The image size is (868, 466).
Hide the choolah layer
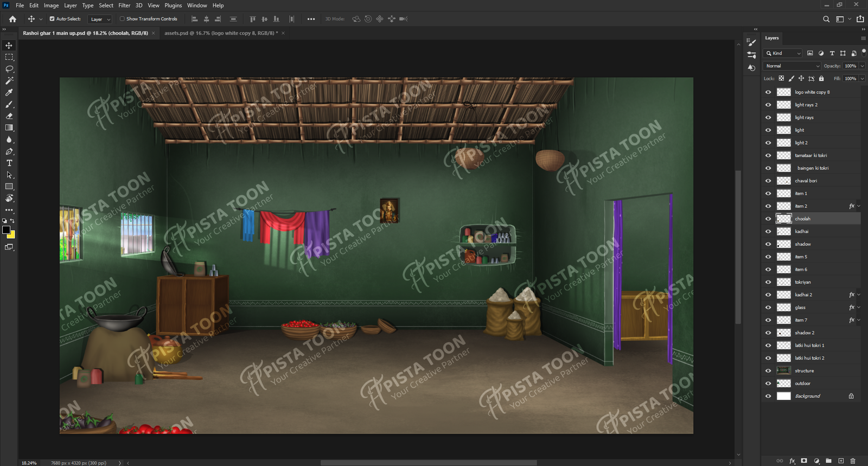[x=768, y=219]
